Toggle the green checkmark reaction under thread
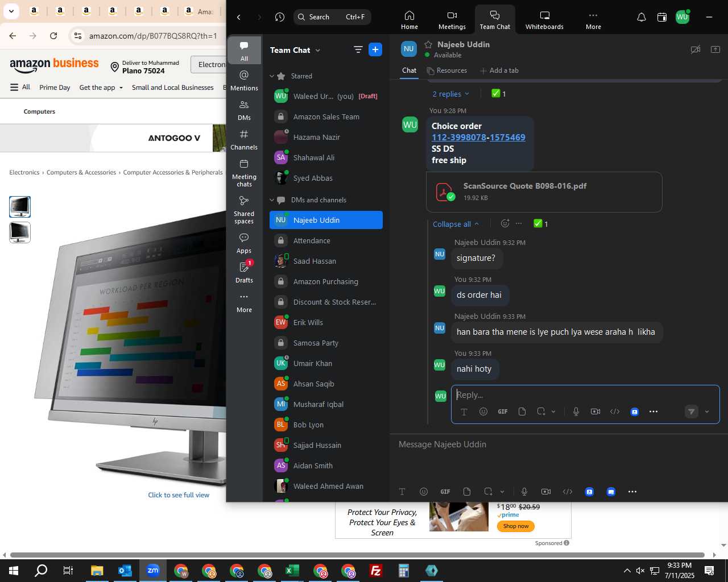The width and height of the screenshot is (728, 582). pos(541,223)
